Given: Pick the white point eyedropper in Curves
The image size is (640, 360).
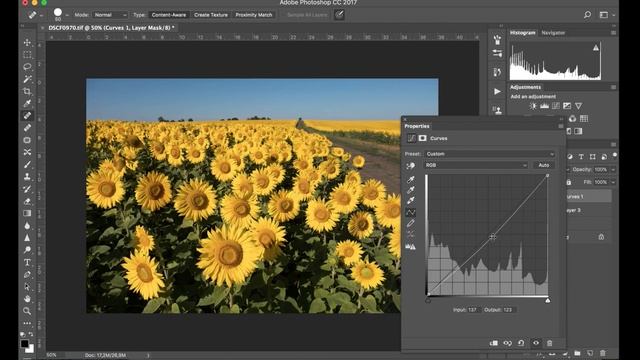Looking at the screenshot, I should click(411, 200).
